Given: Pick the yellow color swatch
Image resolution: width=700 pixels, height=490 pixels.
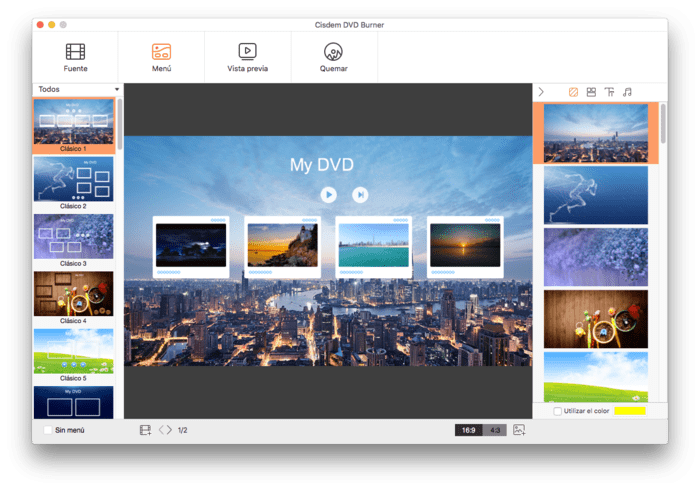Looking at the screenshot, I should [630, 411].
